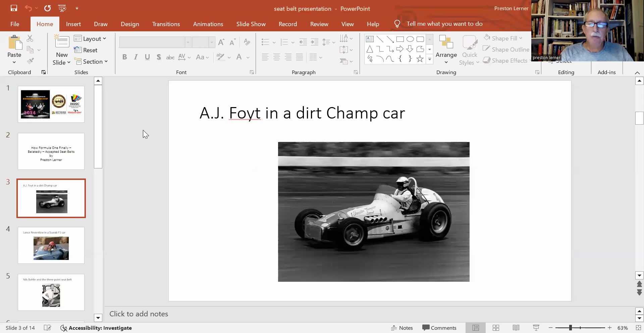Toggle Bold formatting
Screen dimensions: 644x333
tap(124, 57)
